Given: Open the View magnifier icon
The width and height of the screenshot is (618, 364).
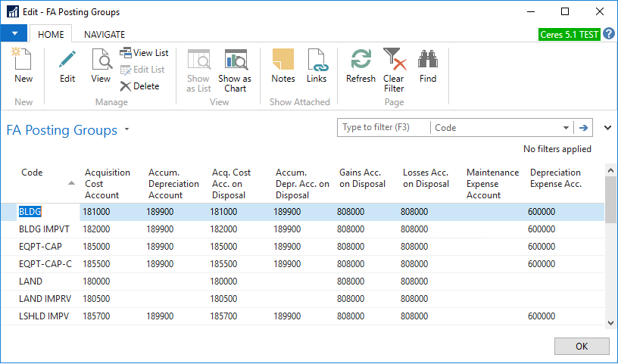Looking at the screenshot, I should tap(101, 61).
